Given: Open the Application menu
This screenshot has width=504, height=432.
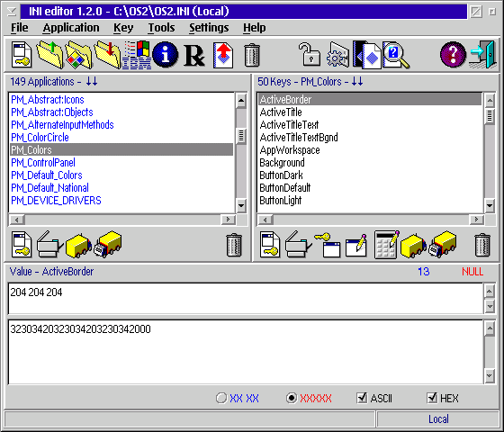Looking at the screenshot, I should [x=71, y=28].
